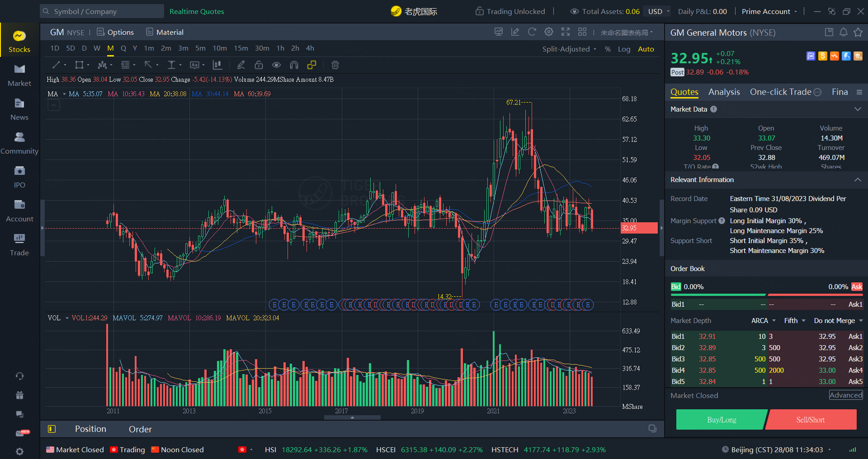868x459 pixels.
Task: Open the Market section in sidebar
Action: [19, 76]
